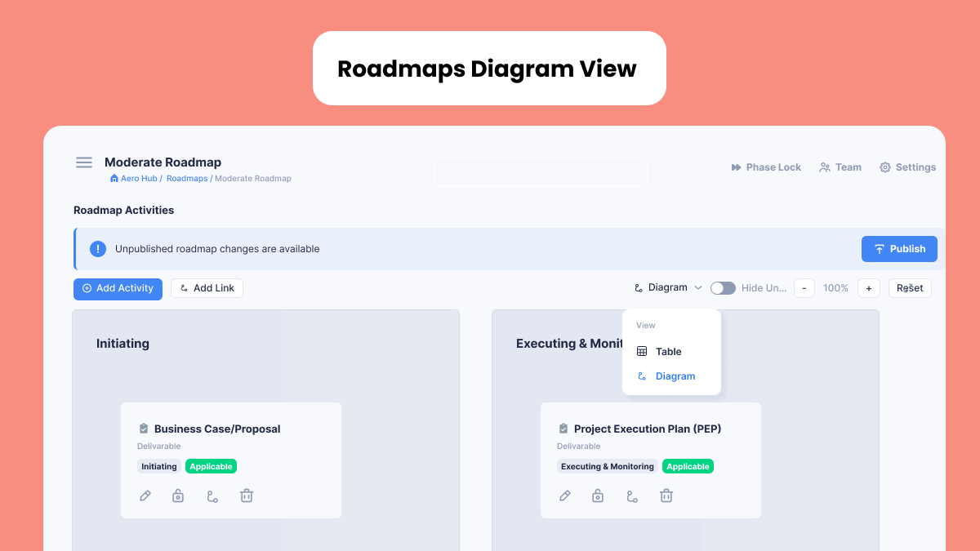Delete the Business Case/Proposal activity

[247, 495]
